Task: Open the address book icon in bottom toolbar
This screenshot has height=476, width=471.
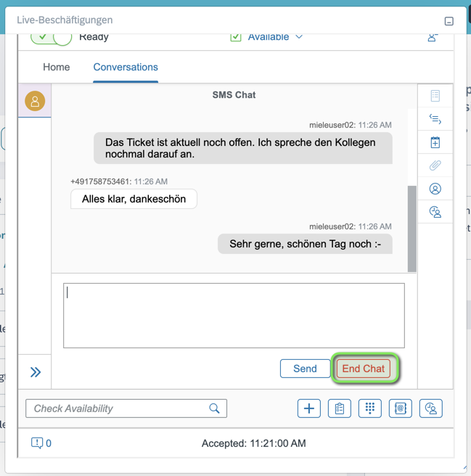Action: click(x=400, y=409)
